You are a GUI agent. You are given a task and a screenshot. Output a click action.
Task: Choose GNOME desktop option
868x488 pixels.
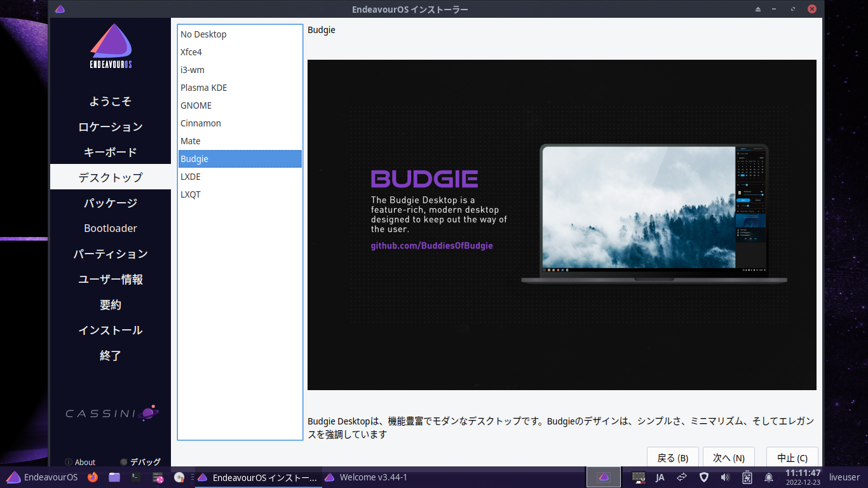(x=240, y=105)
